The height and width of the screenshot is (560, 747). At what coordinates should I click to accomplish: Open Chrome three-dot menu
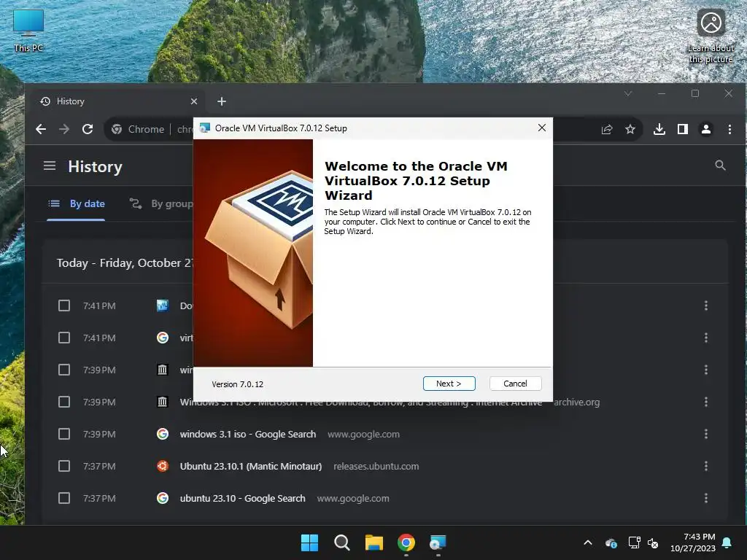click(729, 129)
